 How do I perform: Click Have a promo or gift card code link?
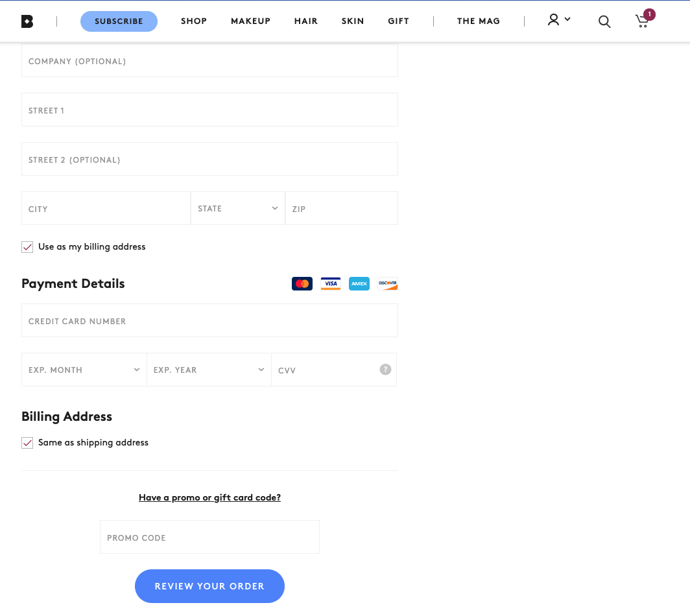click(x=209, y=497)
